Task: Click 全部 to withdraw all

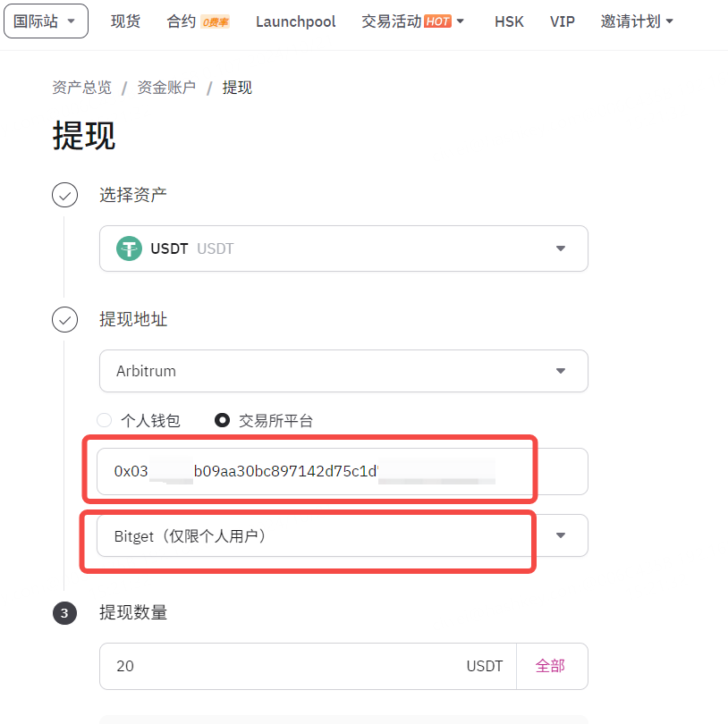Action: click(550, 667)
